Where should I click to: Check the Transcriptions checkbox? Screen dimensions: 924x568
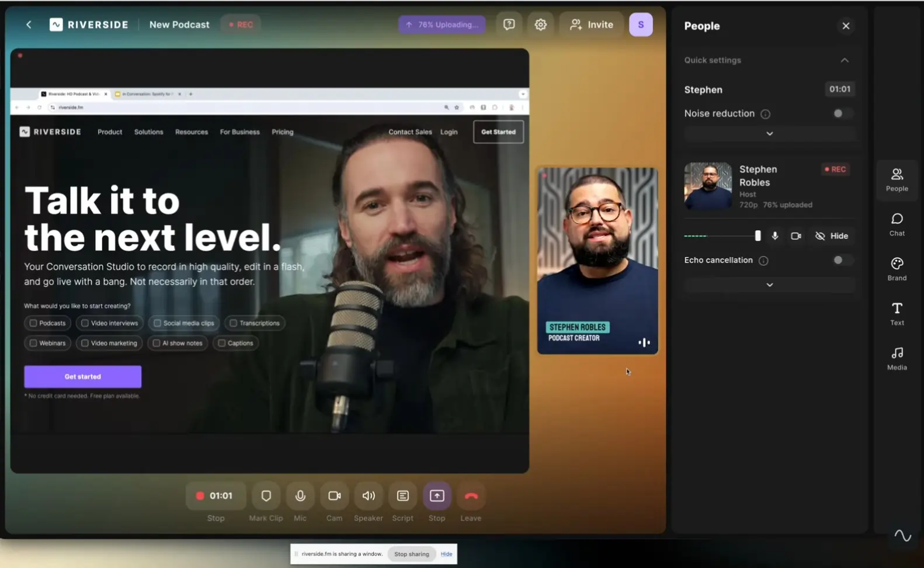[233, 323]
